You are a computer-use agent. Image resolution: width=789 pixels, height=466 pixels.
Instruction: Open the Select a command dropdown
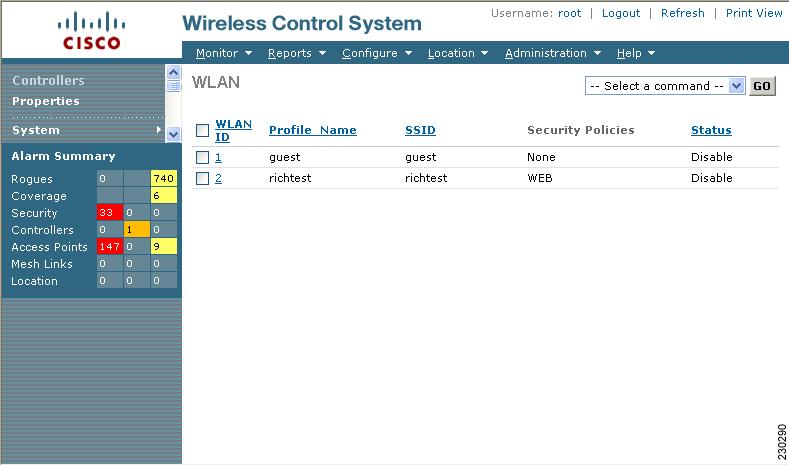[x=664, y=86]
